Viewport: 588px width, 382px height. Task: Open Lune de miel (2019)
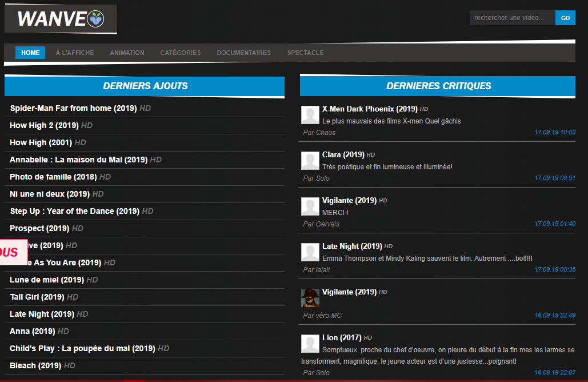(47, 280)
